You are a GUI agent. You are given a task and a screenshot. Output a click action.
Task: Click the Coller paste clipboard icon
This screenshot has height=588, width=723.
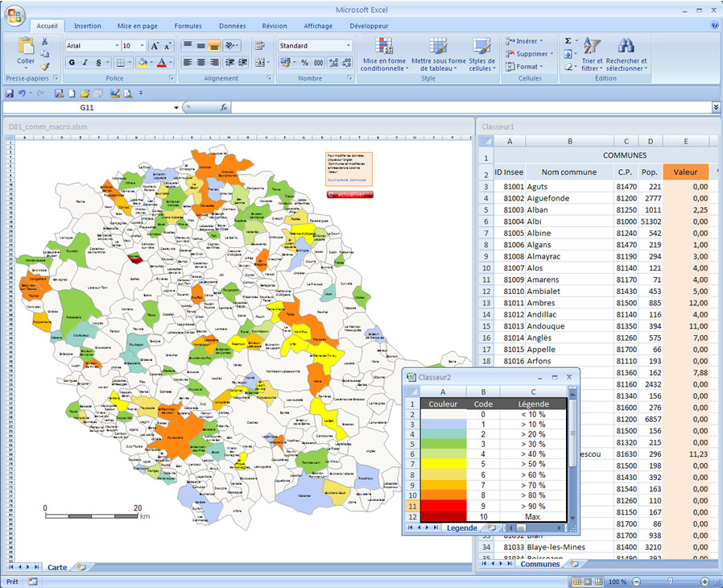coord(26,46)
